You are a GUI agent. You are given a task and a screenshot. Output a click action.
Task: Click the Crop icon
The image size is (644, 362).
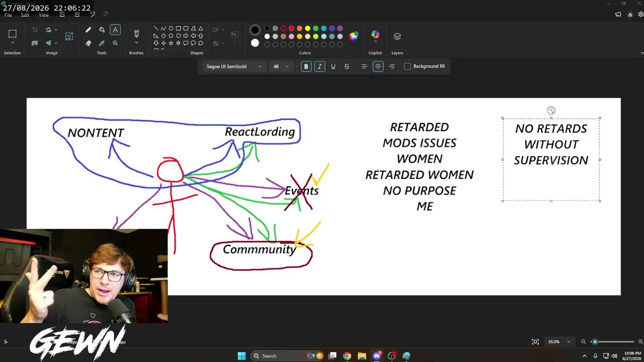coord(35,30)
